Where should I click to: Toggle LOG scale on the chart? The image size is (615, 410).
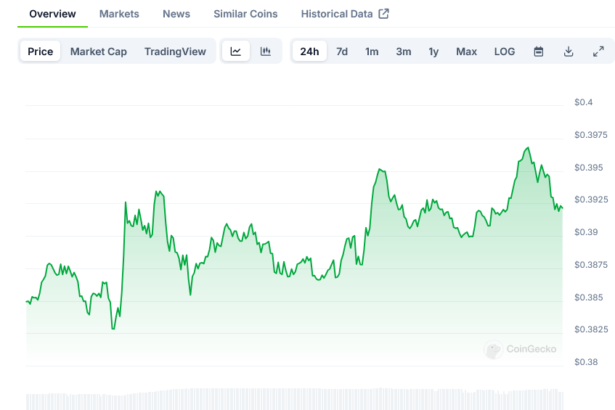tap(505, 51)
